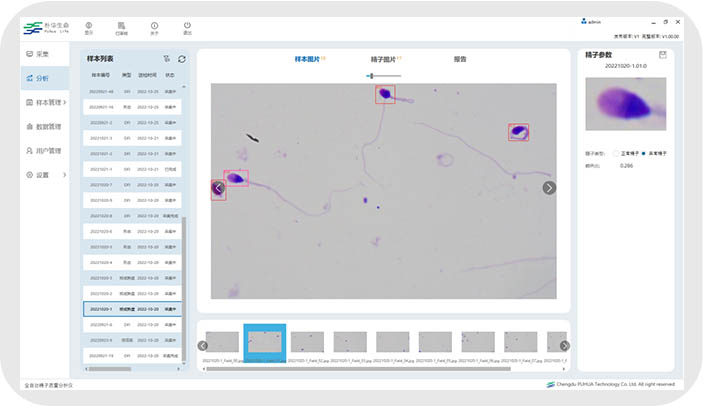Viewport: 703px width, 406px height.
Task: Open the 关于 info icon in toolbar
Action: point(154,27)
